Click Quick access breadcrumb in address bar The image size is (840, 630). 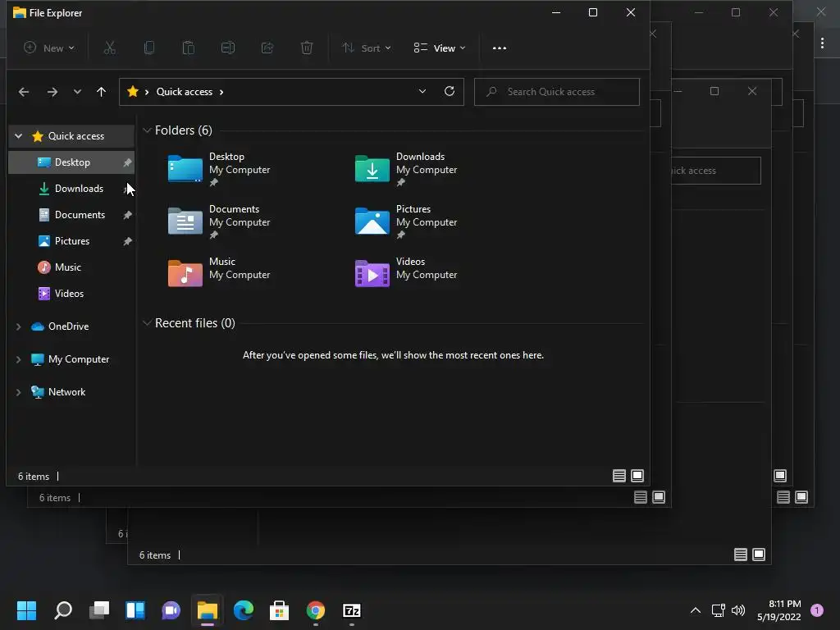point(185,92)
